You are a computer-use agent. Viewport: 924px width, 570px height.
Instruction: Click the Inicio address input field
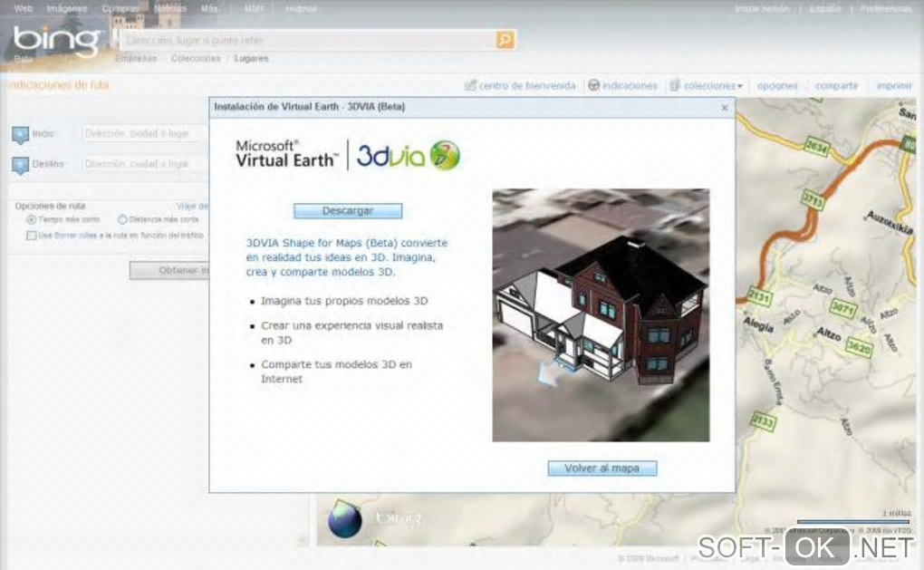coord(145,134)
